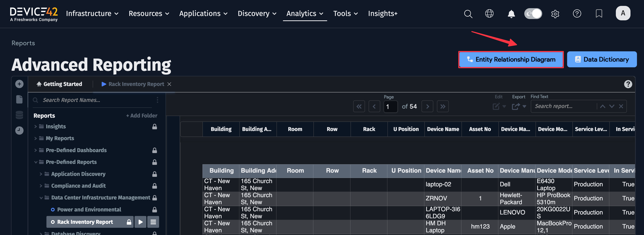Open the Resources menu

pos(149,13)
